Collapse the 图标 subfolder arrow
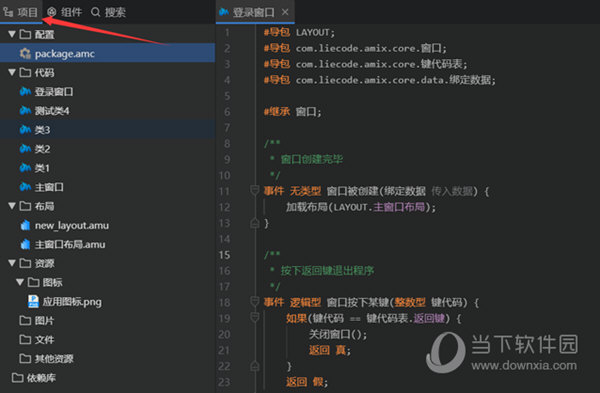 point(20,282)
